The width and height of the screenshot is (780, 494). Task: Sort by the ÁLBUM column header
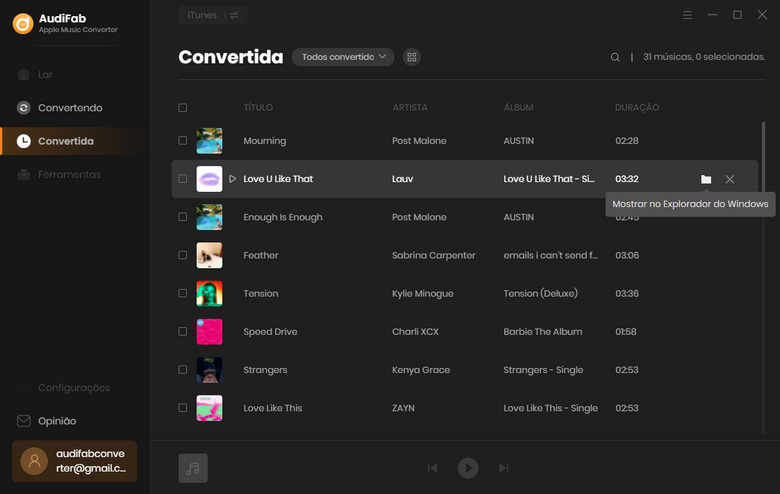pos(518,107)
